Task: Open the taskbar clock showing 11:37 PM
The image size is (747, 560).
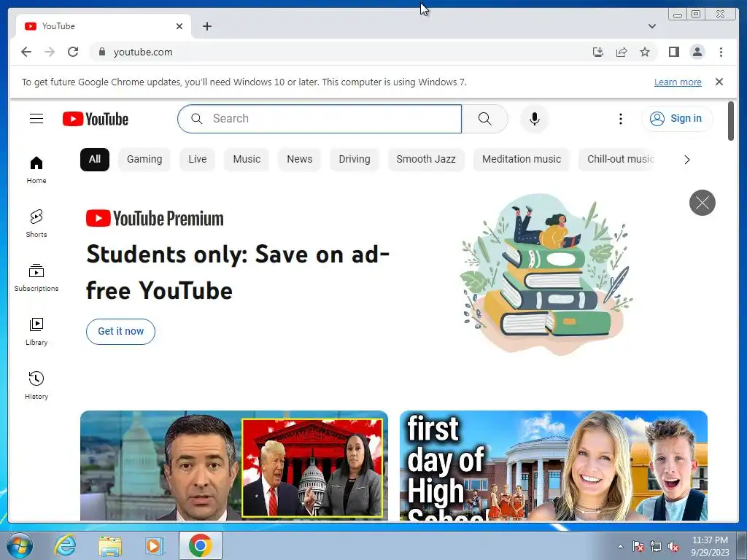Action: 710,545
